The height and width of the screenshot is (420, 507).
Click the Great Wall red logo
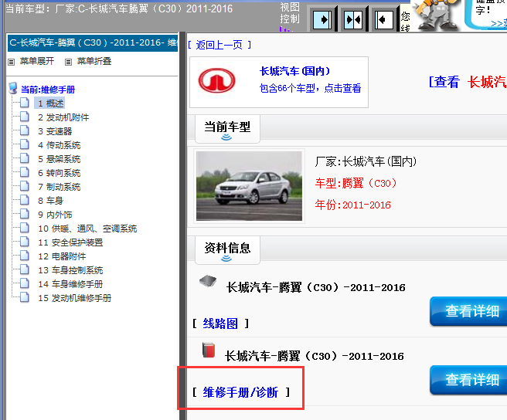216,80
